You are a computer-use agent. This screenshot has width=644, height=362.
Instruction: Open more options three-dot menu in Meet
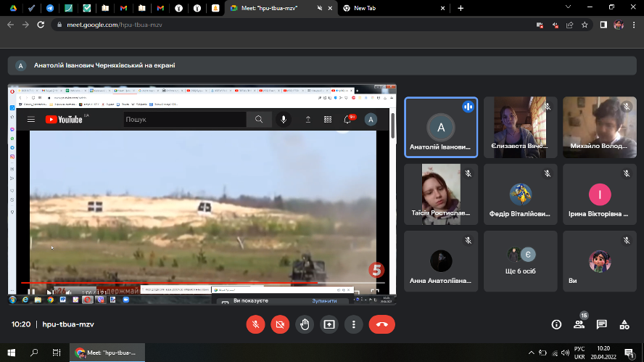coord(353,324)
